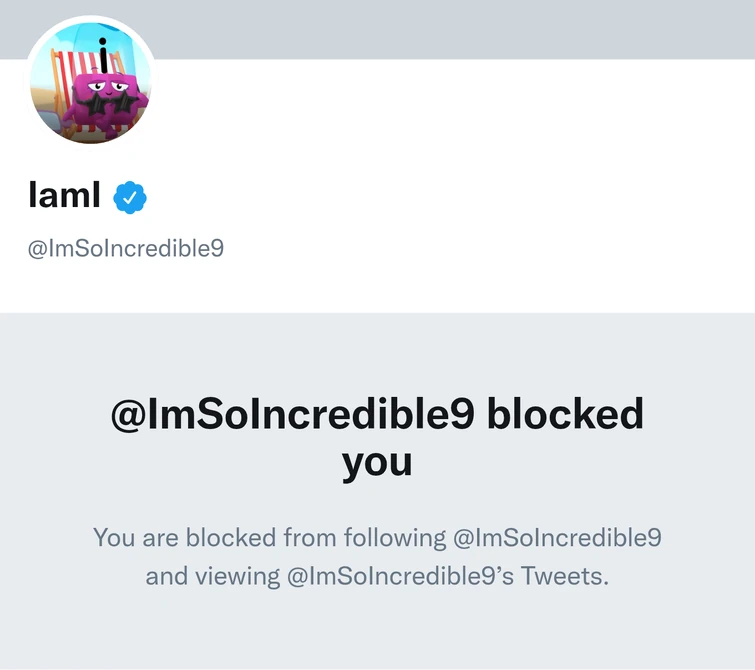Click @ImSoIncredible9 in the bold heading
The image size is (755, 670).
292,416
